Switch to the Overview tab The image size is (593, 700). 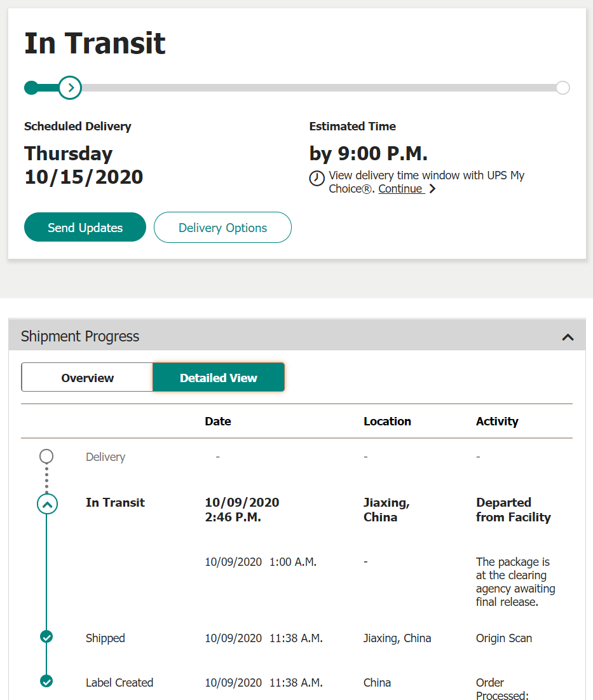[x=87, y=378]
